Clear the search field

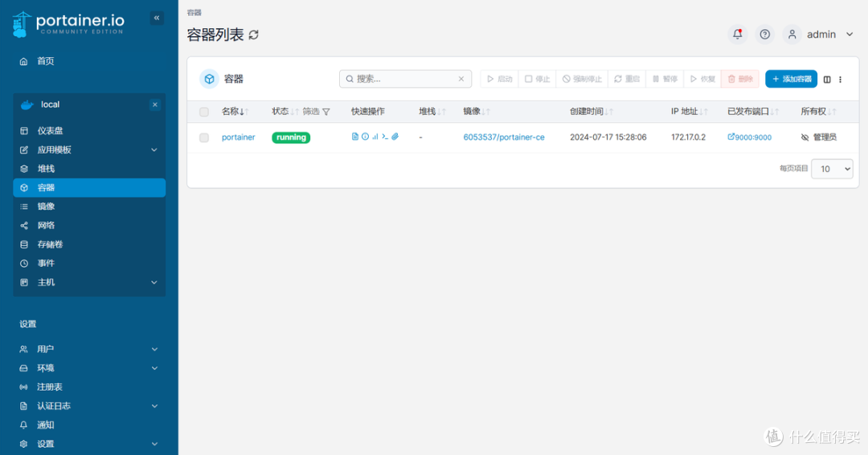[461, 79]
